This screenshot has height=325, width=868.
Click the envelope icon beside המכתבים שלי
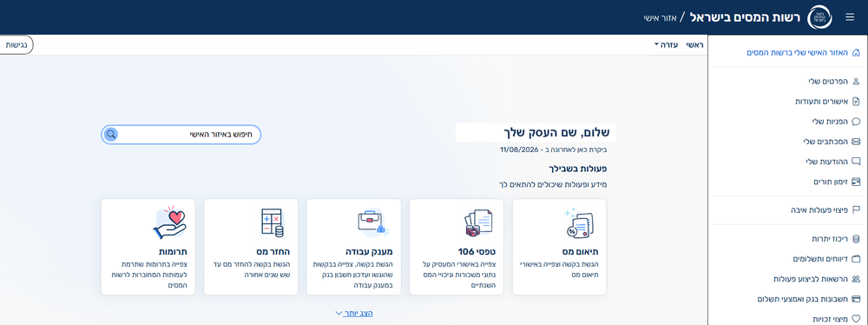(857, 142)
